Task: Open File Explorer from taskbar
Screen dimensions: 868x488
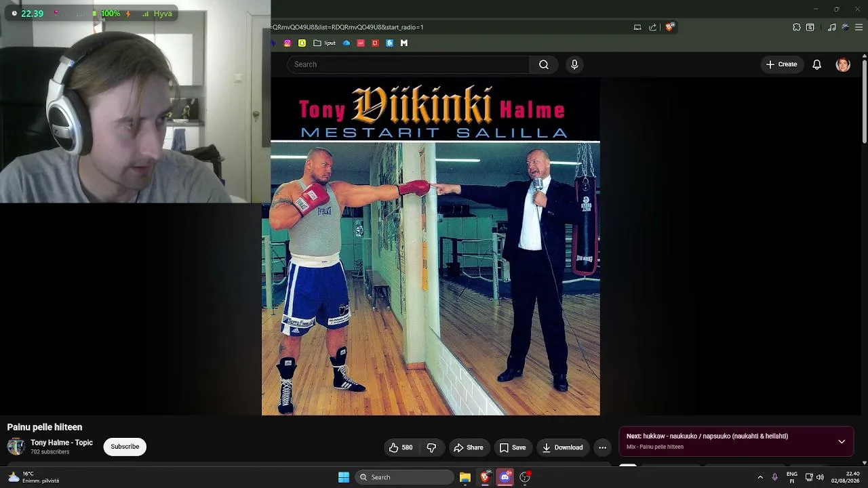Action: (465, 477)
